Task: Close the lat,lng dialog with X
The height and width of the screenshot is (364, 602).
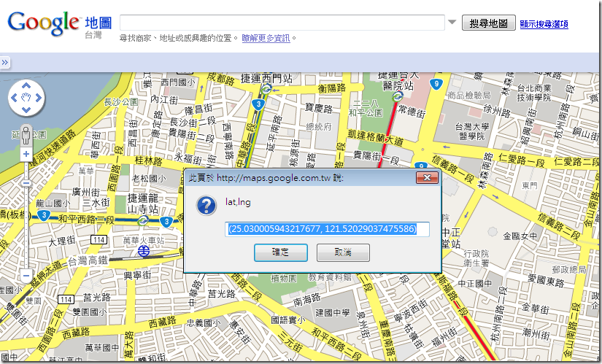Action: pos(427,177)
